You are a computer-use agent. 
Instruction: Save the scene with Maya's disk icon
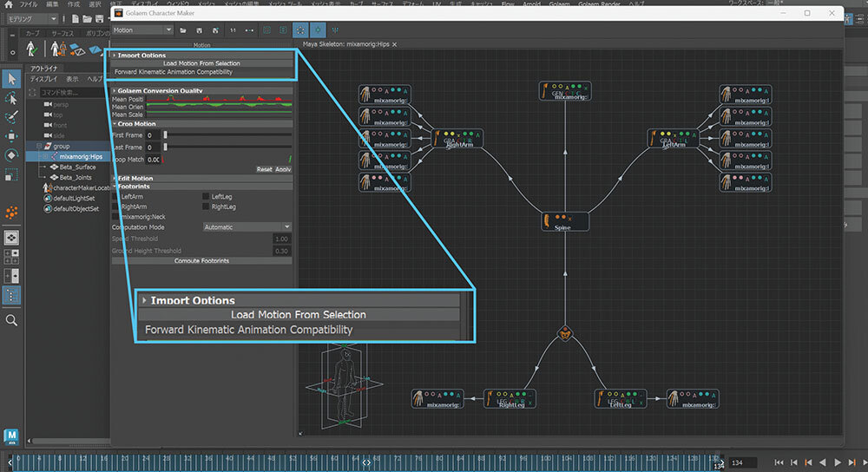coord(99,19)
